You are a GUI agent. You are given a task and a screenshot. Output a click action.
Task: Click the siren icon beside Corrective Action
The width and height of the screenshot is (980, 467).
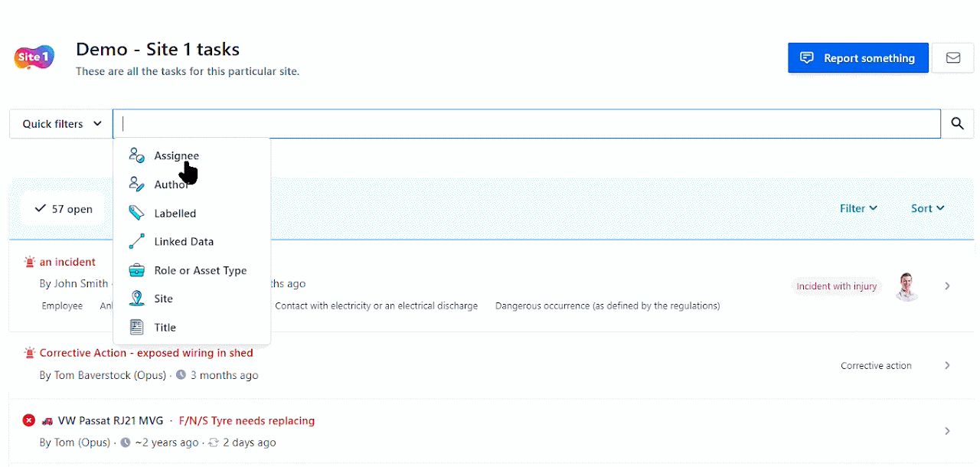(29, 353)
